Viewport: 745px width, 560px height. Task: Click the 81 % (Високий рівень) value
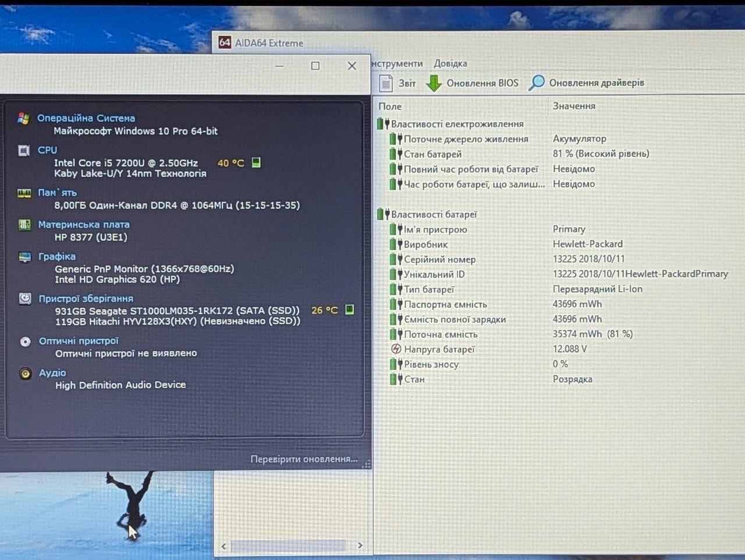[601, 154]
